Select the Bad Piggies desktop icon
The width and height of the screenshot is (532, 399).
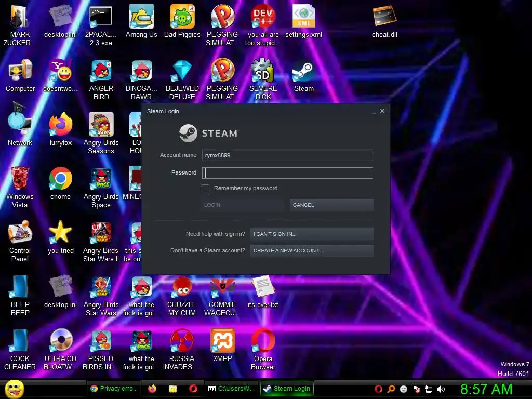pos(182,21)
